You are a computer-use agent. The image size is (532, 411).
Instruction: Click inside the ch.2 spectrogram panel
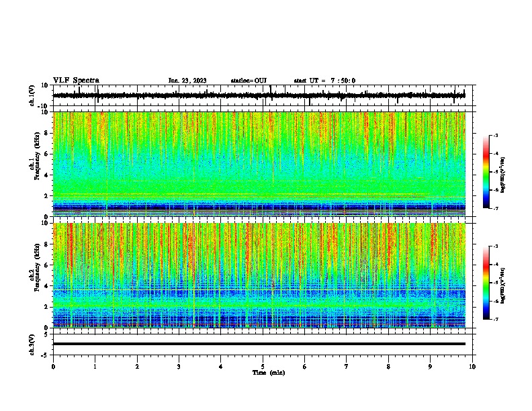(x=259, y=275)
